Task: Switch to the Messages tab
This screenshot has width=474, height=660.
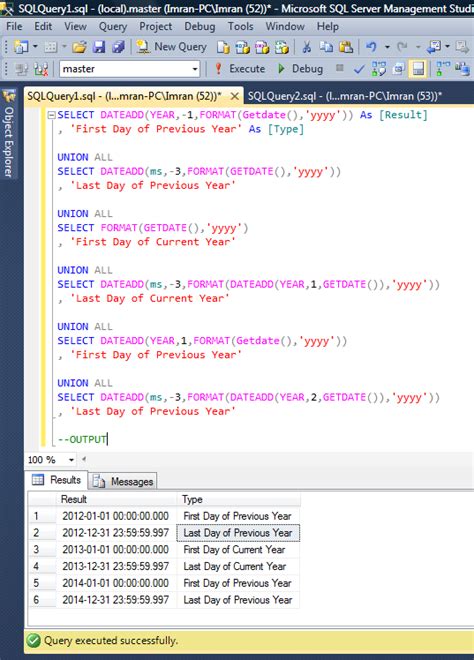Action: click(x=123, y=481)
